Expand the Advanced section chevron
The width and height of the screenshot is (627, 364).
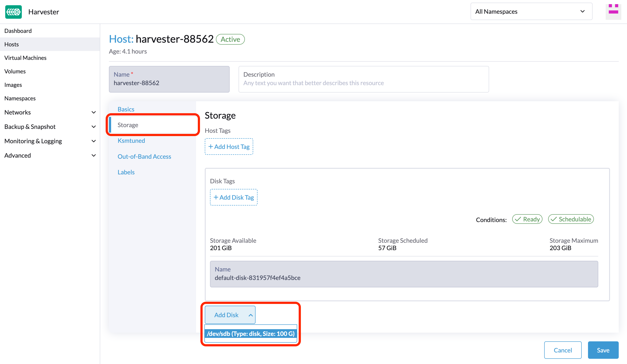93,156
